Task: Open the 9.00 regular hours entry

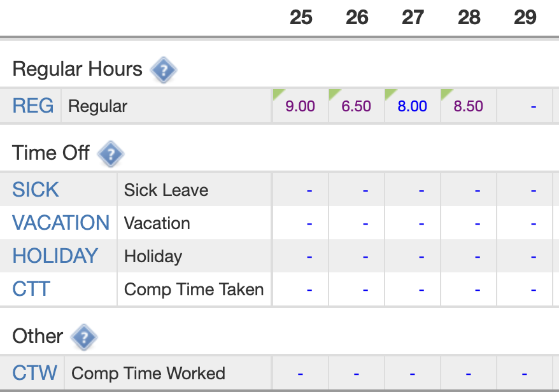Action: [300, 106]
